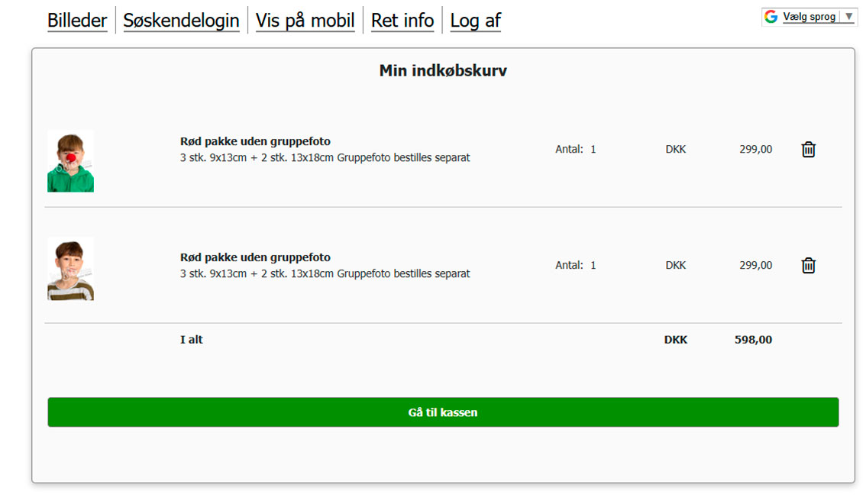Click Log af to sign out
The height and width of the screenshot is (504, 866).
tap(476, 21)
